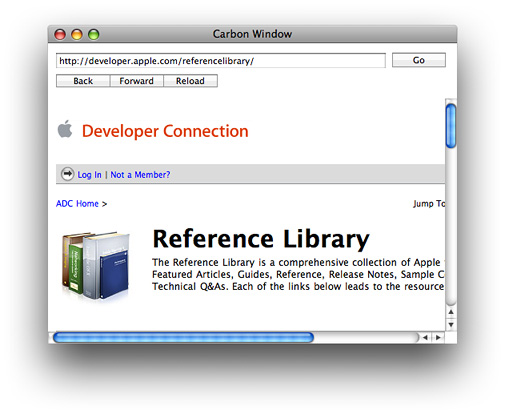Screen dimensions: 505x414
Task: Open the Developer Connection heading
Action: (x=165, y=131)
